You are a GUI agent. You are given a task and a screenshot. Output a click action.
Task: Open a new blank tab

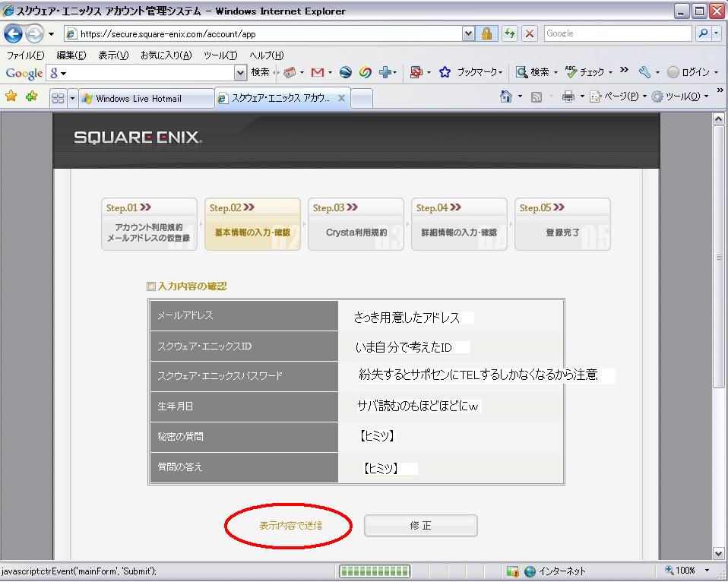[x=362, y=98]
